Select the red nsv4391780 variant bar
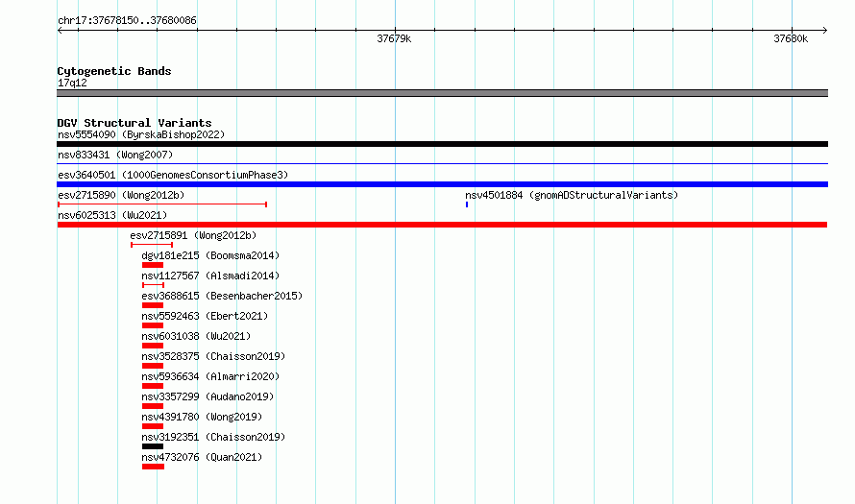855x504 pixels. click(x=153, y=426)
